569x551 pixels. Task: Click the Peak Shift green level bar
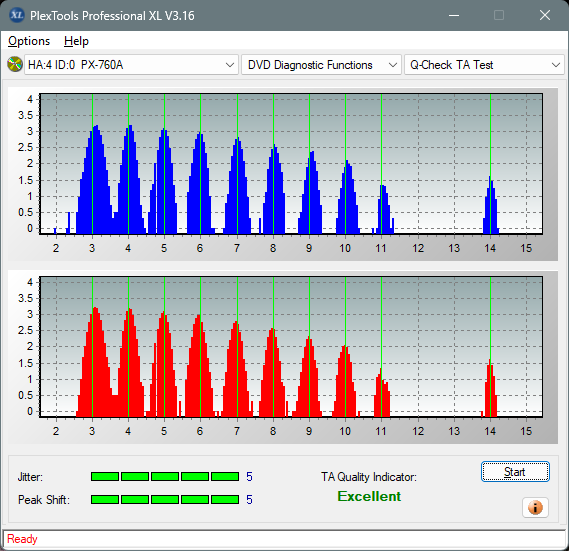pos(165,499)
